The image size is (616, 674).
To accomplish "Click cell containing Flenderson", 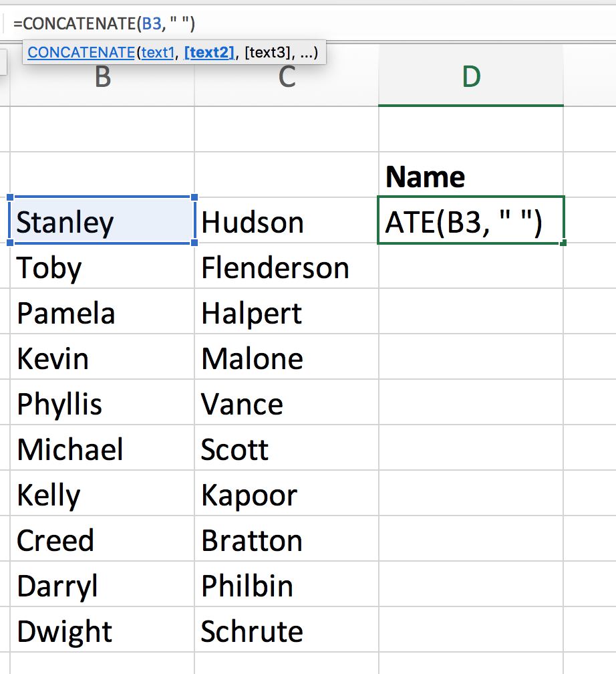I will pyautogui.click(x=287, y=267).
